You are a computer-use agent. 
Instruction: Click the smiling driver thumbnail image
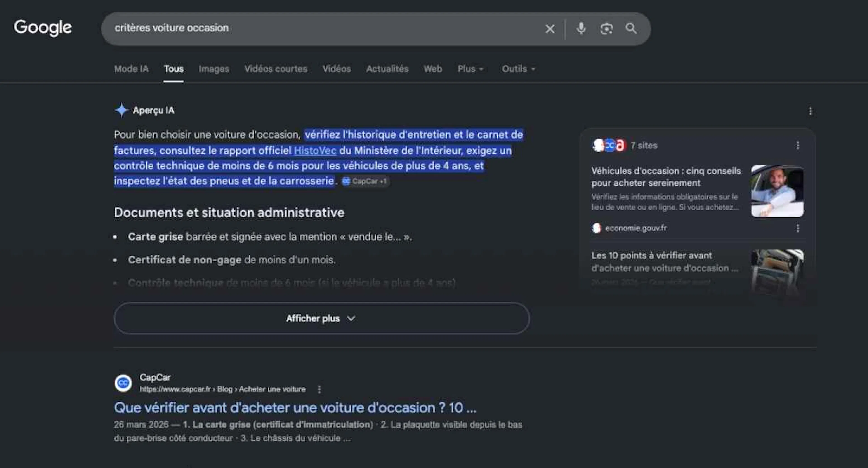point(777,191)
